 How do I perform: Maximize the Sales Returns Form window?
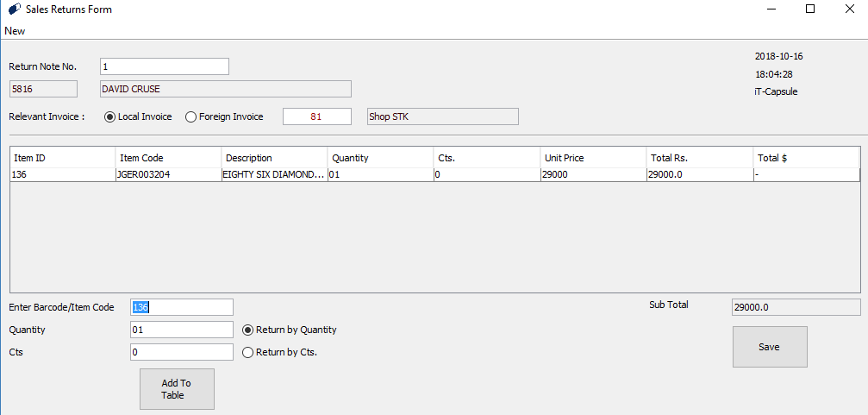coord(809,9)
